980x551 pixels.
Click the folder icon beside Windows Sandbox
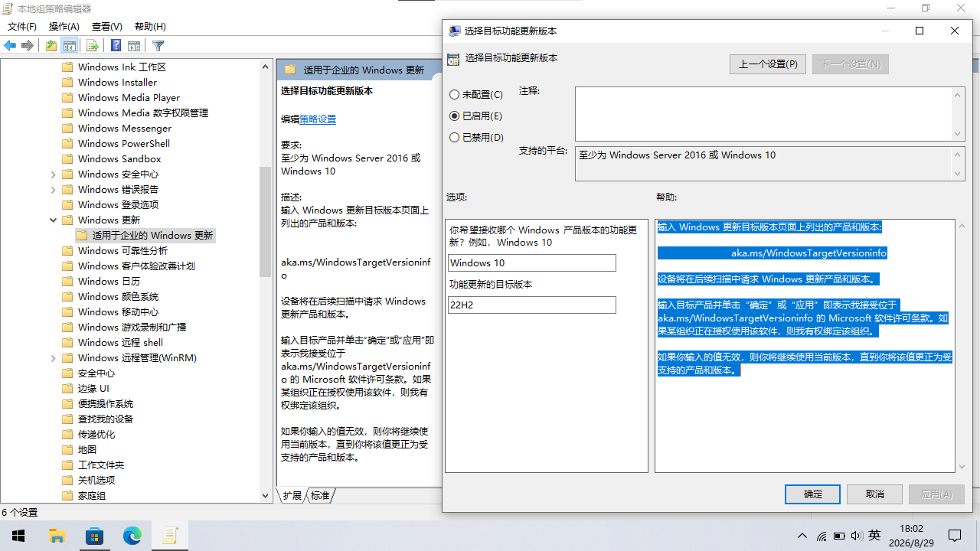point(67,158)
